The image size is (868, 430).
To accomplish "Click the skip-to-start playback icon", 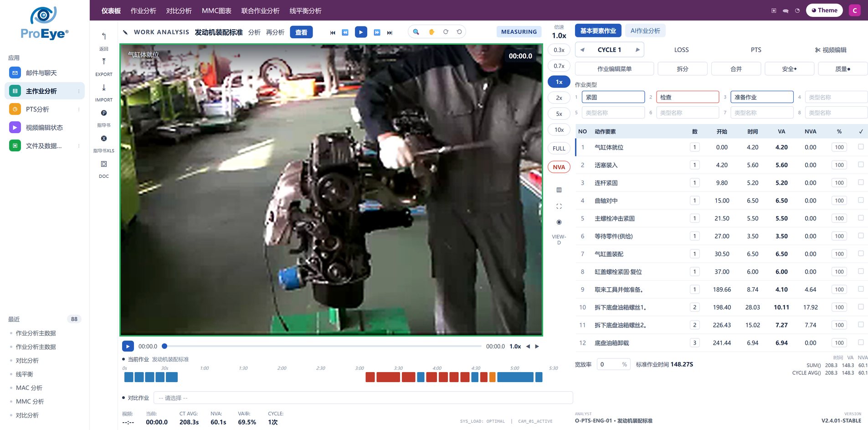I will pos(333,32).
